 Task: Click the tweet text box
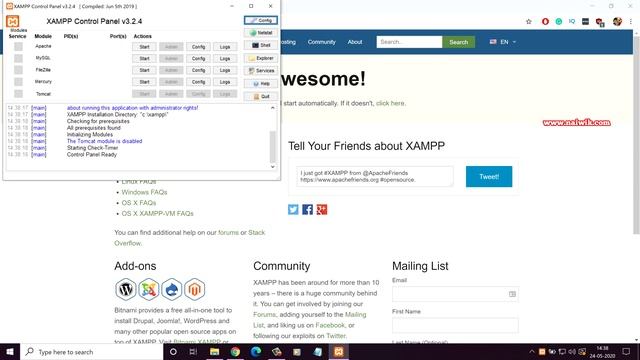click(x=375, y=176)
